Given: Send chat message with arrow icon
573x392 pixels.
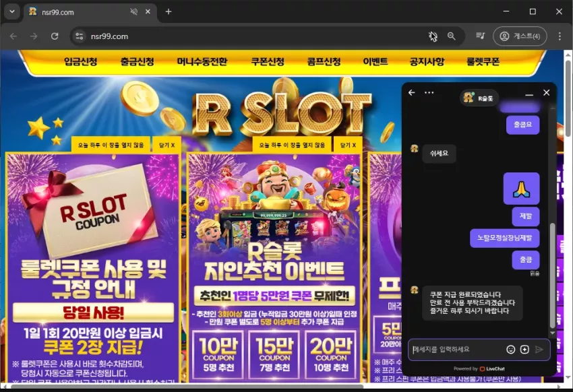Looking at the screenshot, I should 539,350.
